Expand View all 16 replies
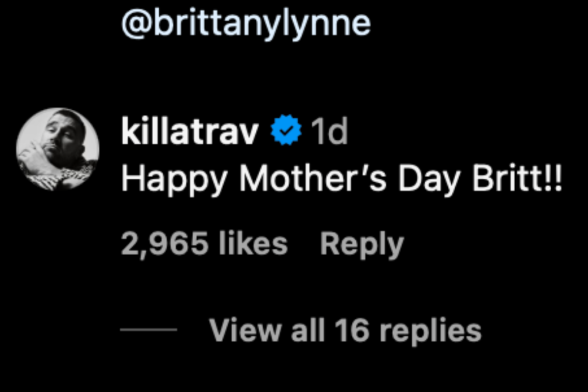 [x=345, y=330]
